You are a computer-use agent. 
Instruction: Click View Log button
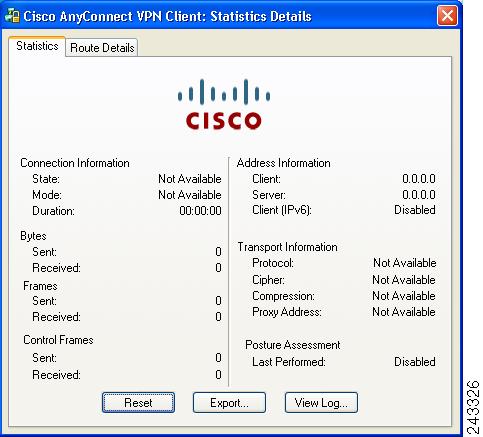point(321,403)
